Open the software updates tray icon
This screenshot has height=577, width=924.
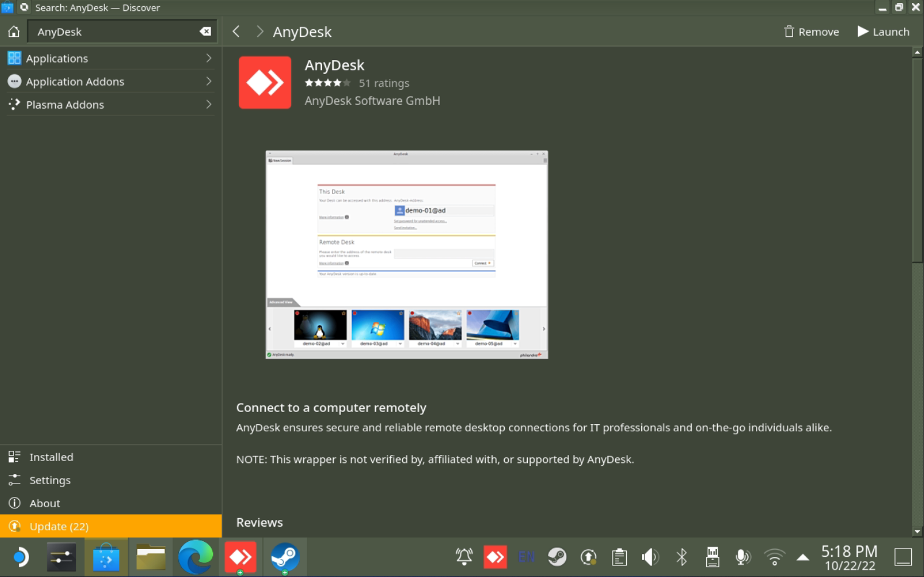coord(588,557)
